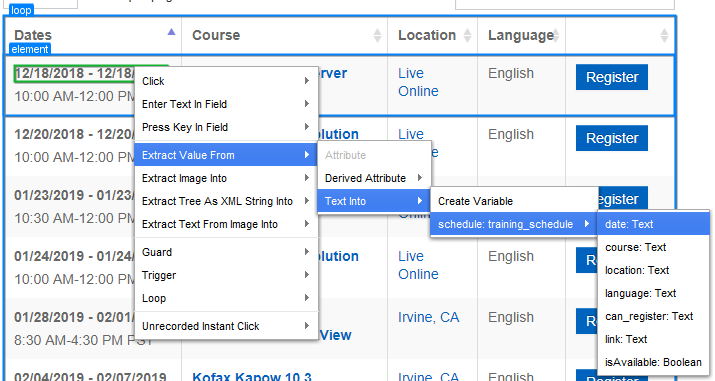Viewport: 715px width, 381px height.
Task: Click the arrow beside Derived Attribute
Action: pos(420,178)
